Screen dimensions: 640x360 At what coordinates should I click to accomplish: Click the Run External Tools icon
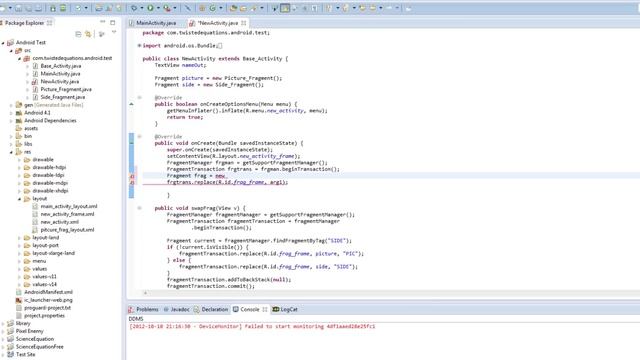coord(167,8)
